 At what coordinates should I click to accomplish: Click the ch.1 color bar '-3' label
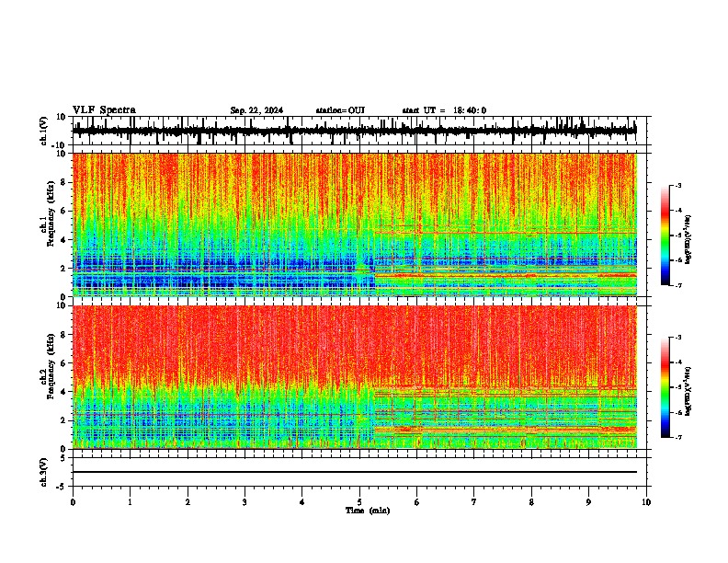(678, 185)
